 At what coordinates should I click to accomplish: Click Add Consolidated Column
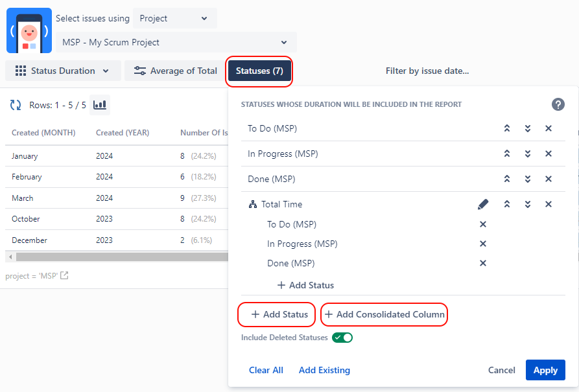point(384,314)
